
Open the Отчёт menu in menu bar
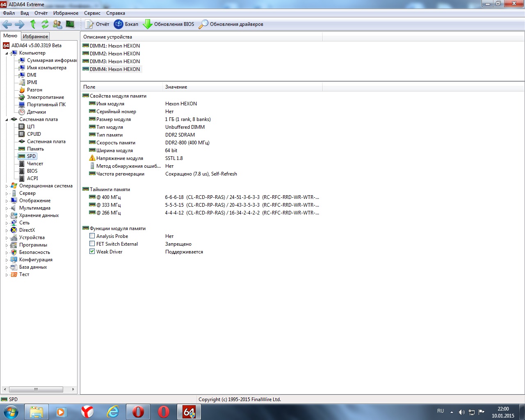(x=41, y=13)
